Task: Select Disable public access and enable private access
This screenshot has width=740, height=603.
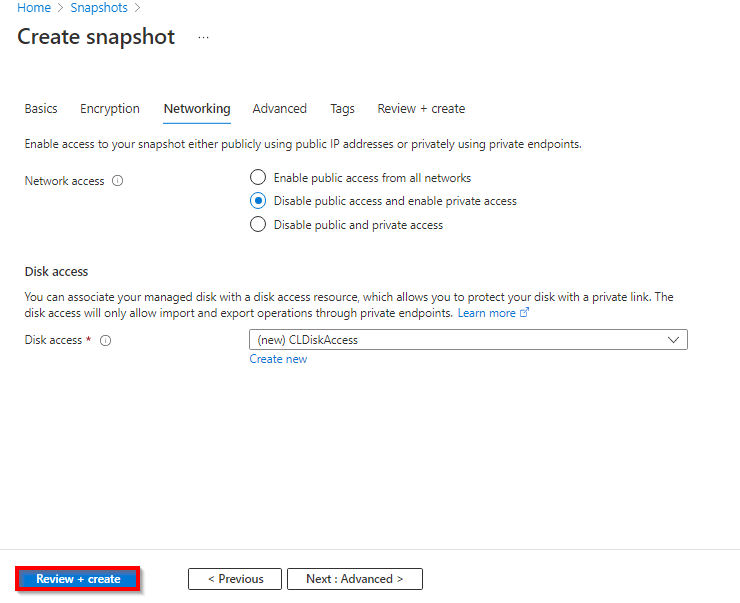Action: 258,201
